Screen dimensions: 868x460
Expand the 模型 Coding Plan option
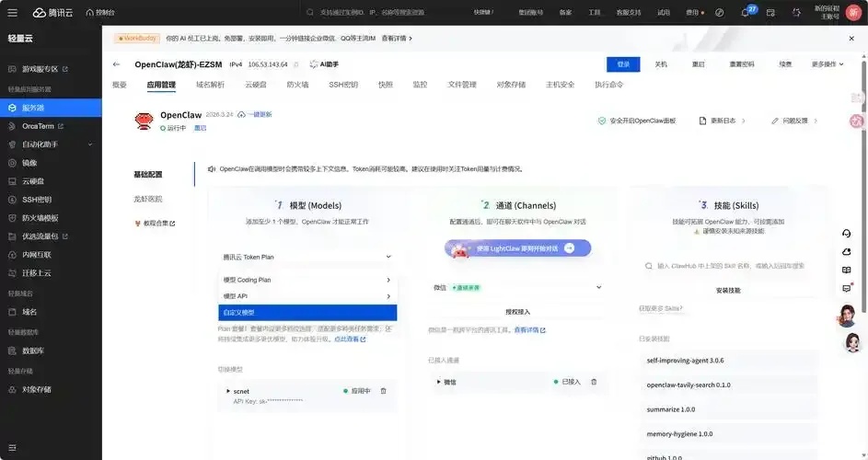307,280
